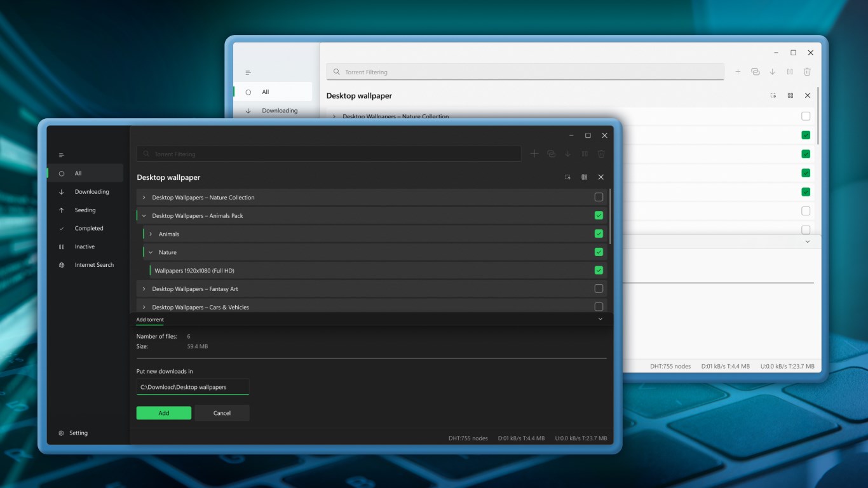Screen dimensions: 868x488
Task: Select Inactive in the sidebar
Action: (85, 247)
